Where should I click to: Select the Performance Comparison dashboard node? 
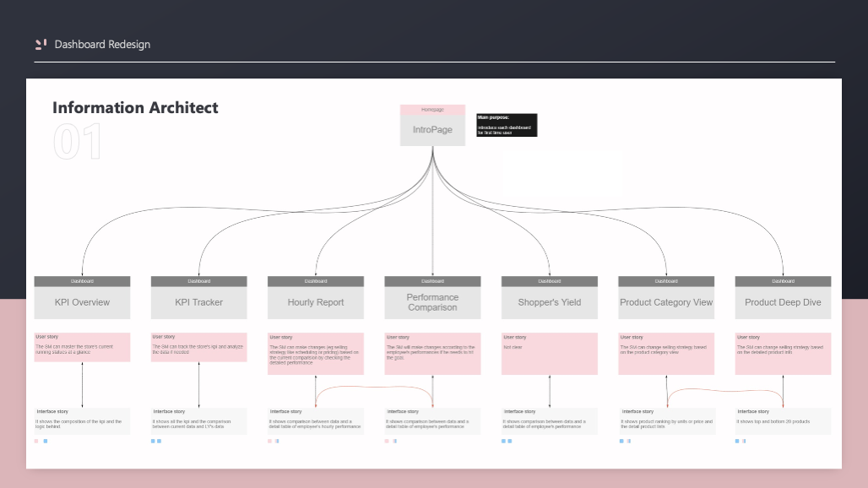tap(432, 302)
